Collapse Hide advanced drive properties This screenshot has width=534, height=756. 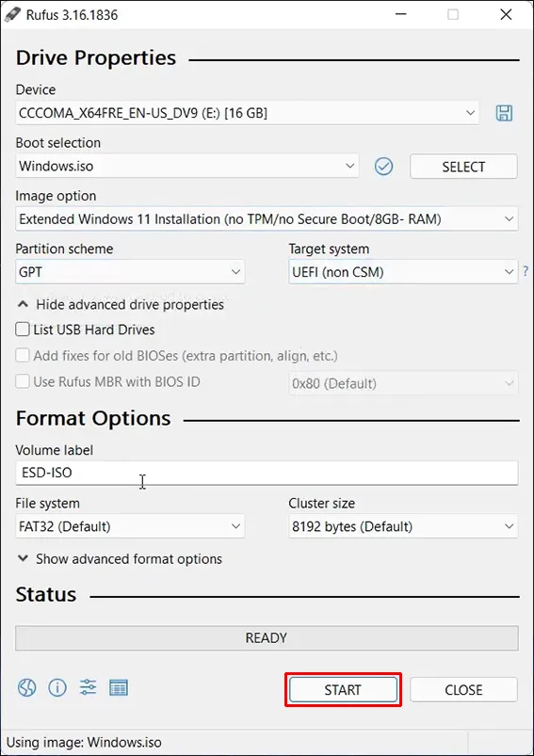[x=121, y=305]
